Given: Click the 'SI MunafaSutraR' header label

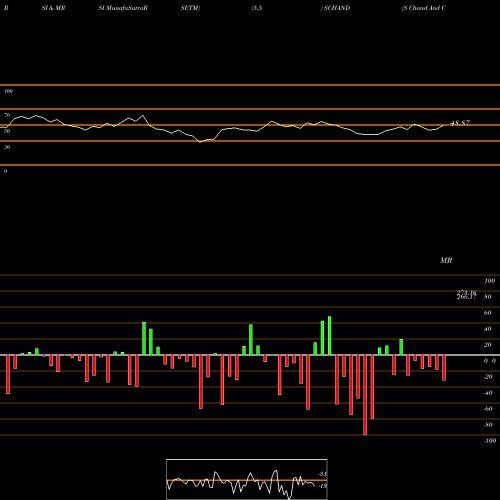Looking at the screenshot, I should pos(123,8).
